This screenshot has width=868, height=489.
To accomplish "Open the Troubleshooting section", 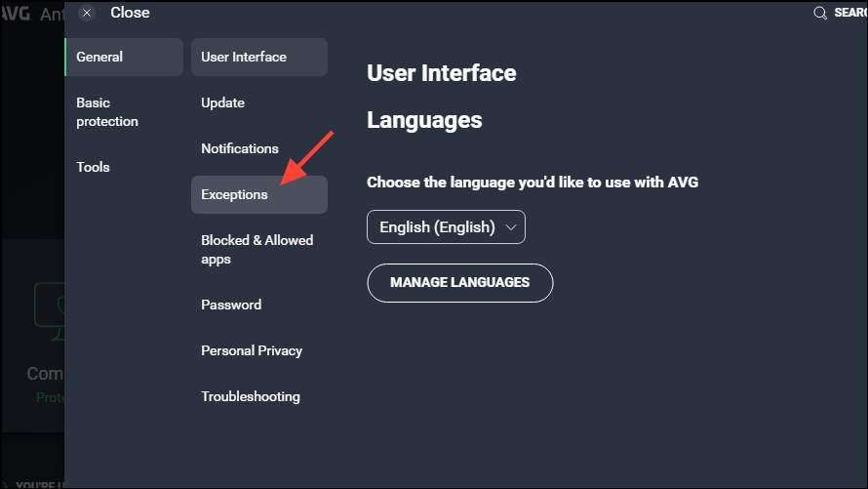I will pyautogui.click(x=251, y=396).
